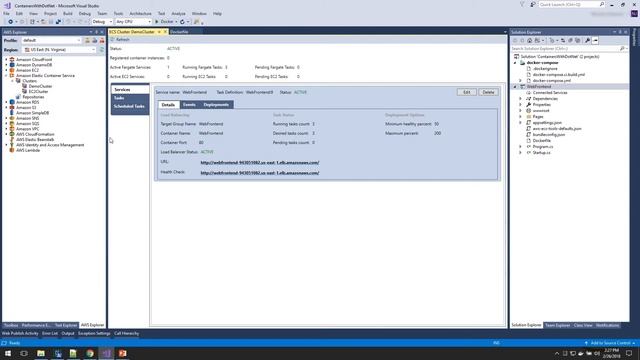
Task: Expand the wwwroot folder
Action: 520,111
